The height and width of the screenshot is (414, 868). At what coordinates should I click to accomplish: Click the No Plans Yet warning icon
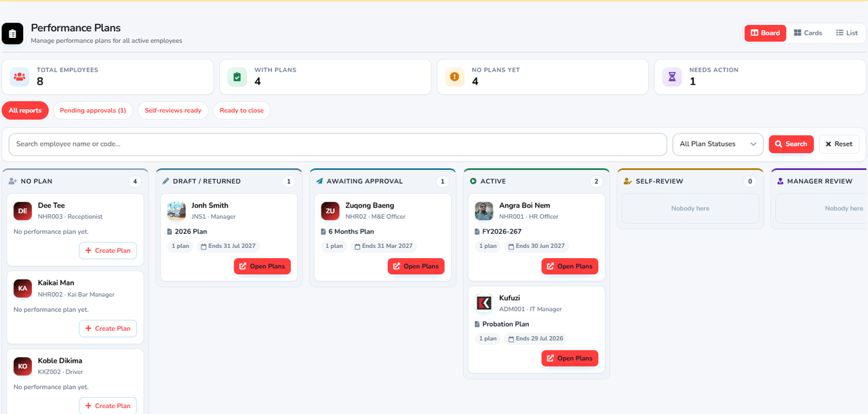point(454,77)
